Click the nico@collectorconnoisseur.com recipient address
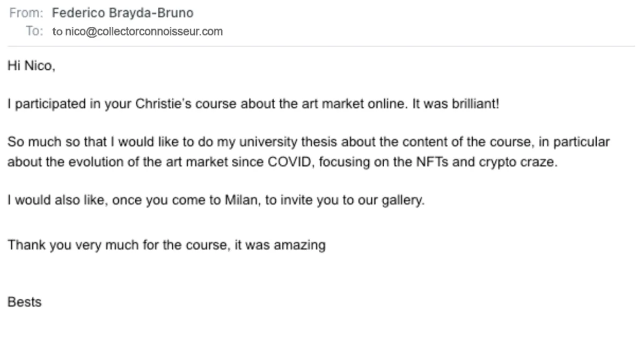Screen dimensions: 644x342 click(143, 31)
